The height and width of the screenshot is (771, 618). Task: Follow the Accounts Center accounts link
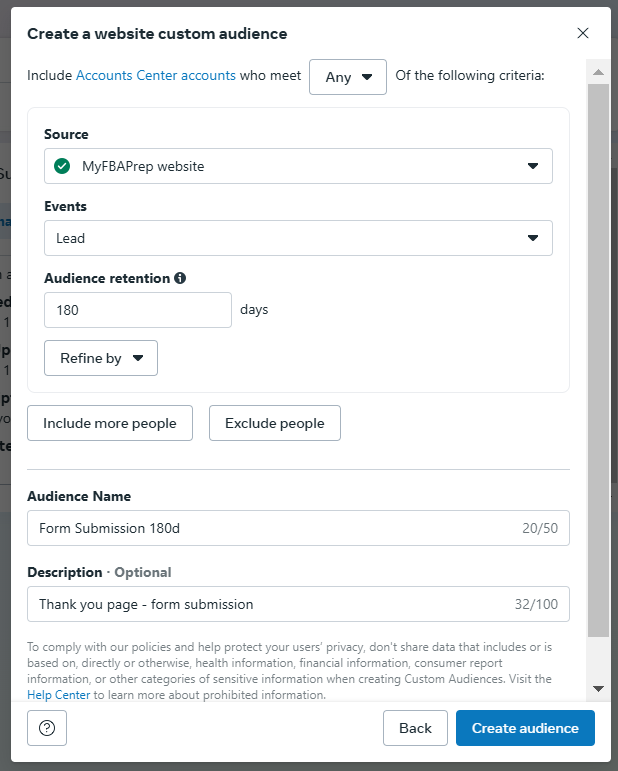tap(156, 75)
